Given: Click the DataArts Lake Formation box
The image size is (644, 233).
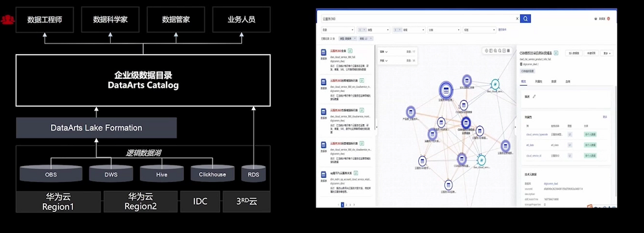Looking at the screenshot, I should pyautogui.click(x=96, y=127).
